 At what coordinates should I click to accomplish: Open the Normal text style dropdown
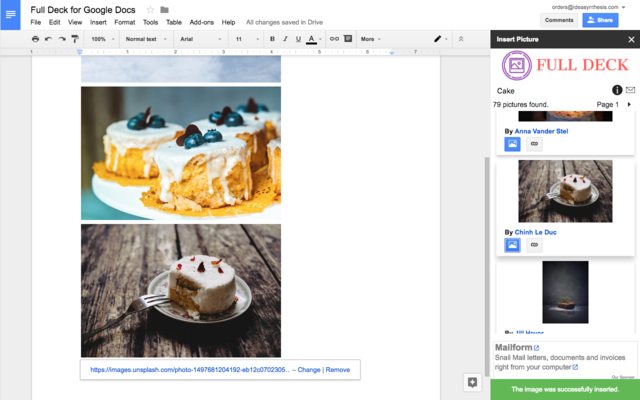pos(146,39)
